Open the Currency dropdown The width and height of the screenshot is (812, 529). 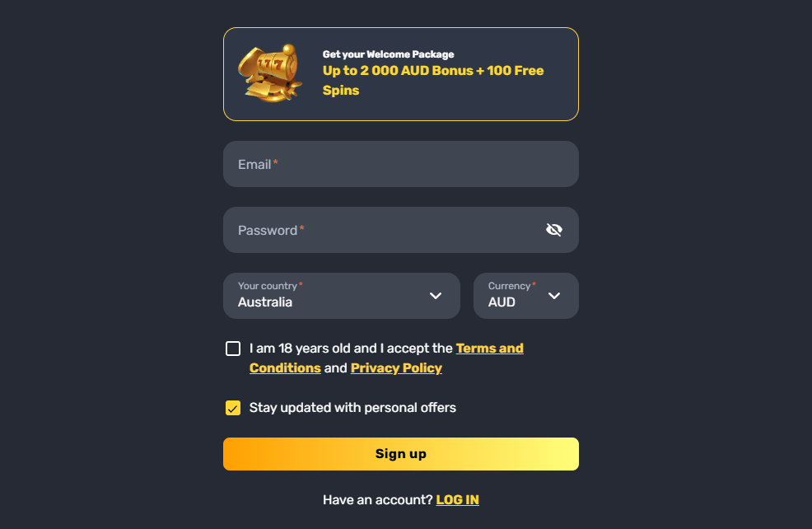click(525, 296)
